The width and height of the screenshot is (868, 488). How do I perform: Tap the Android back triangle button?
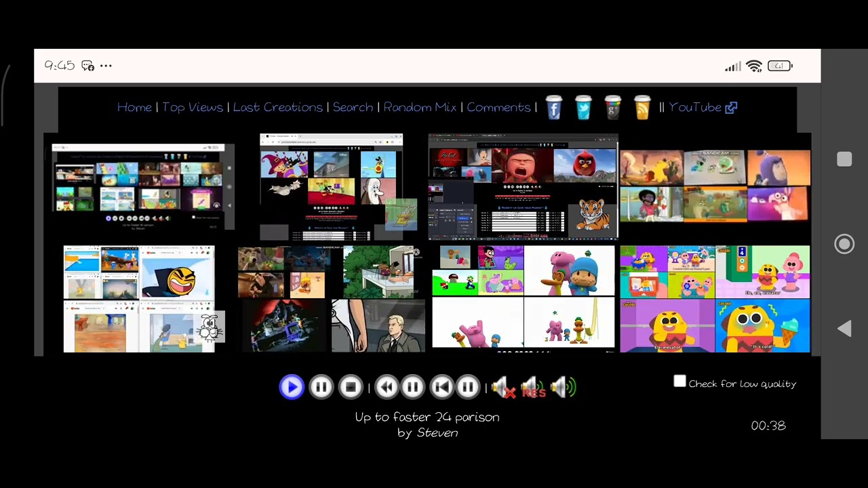pyautogui.click(x=844, y=329)
